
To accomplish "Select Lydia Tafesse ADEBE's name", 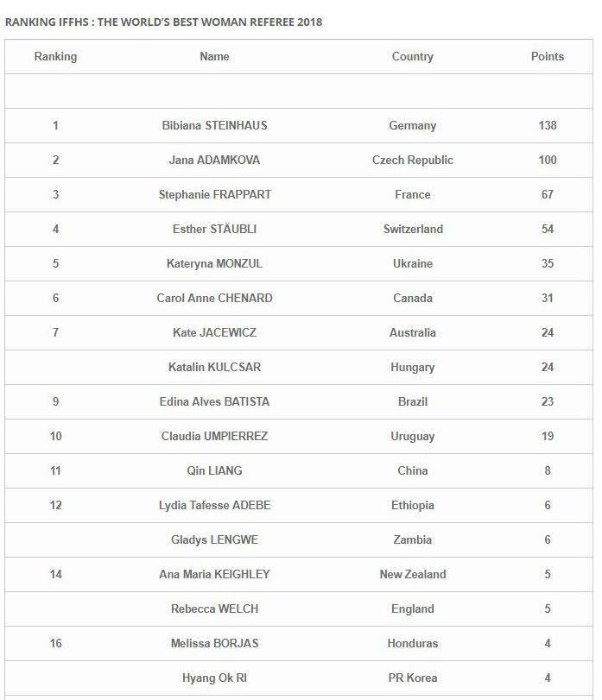I will pyautogui.click(x=214, y=506).
